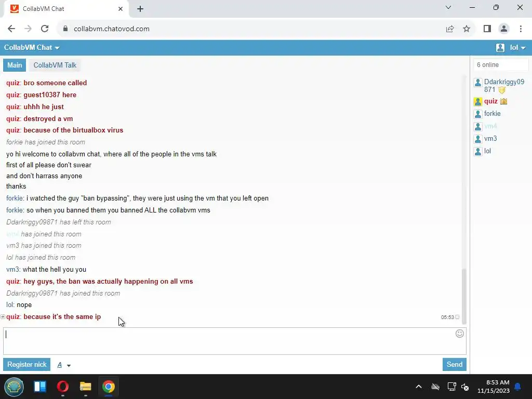Click vm4's user avatar icon
532x399 pixels.
pyautogui.click(x=478, y=127)
